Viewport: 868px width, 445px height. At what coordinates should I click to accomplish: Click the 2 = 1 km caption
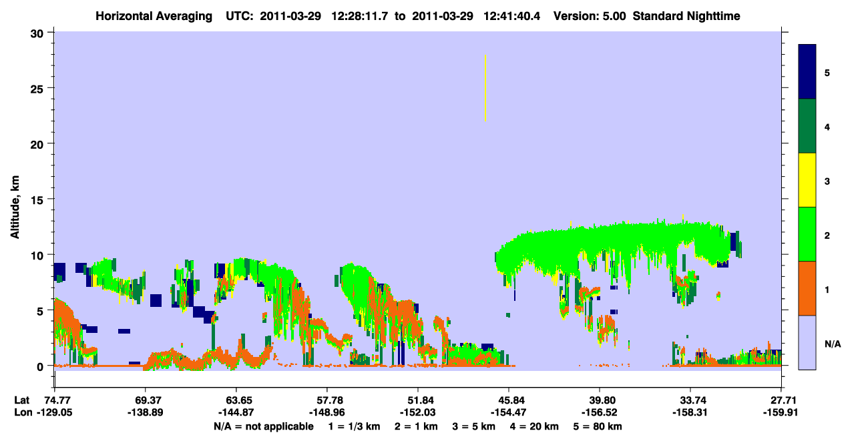pos(417,426)
